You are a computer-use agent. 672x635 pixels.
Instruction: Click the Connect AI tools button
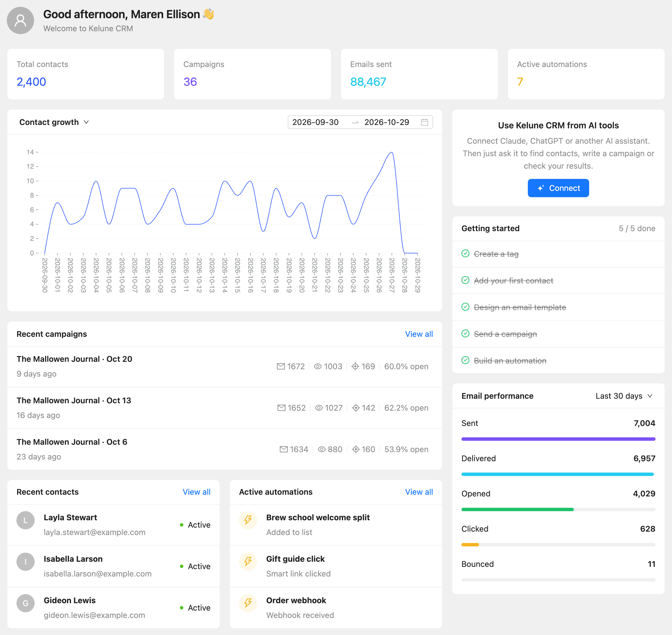[558, 188]
